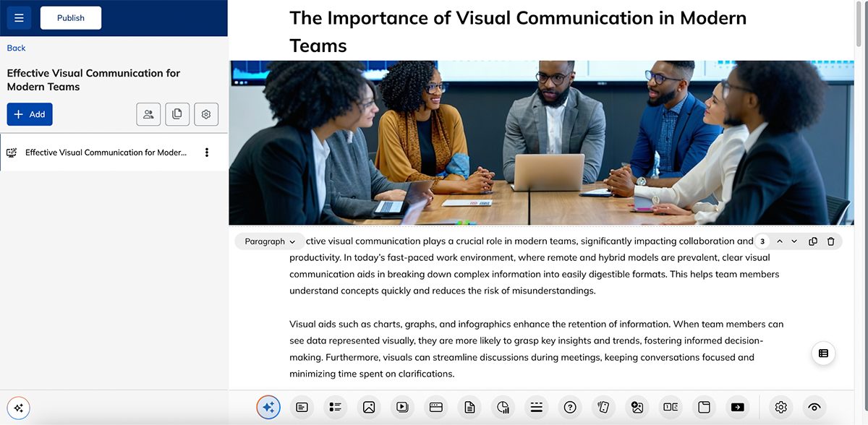Go Back using the Back link
The height and width of the screenshot is (425, 868).
(x=16, y=48)
